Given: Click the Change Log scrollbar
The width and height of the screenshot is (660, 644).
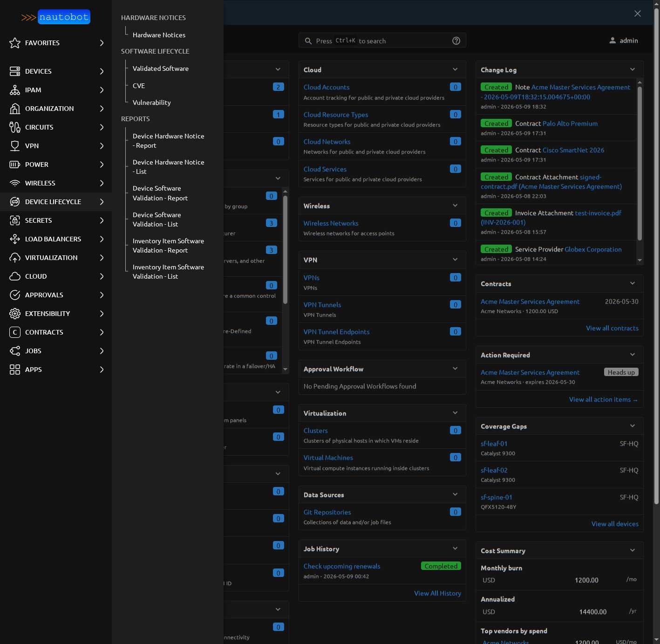Looking at the screenshot, I should 640,163.
